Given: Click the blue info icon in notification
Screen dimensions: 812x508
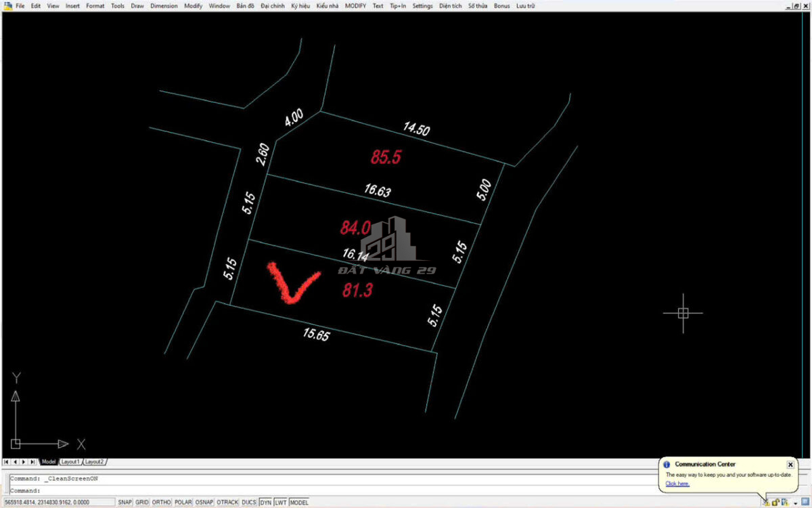Looking at the screenshot, I should 667,465.
